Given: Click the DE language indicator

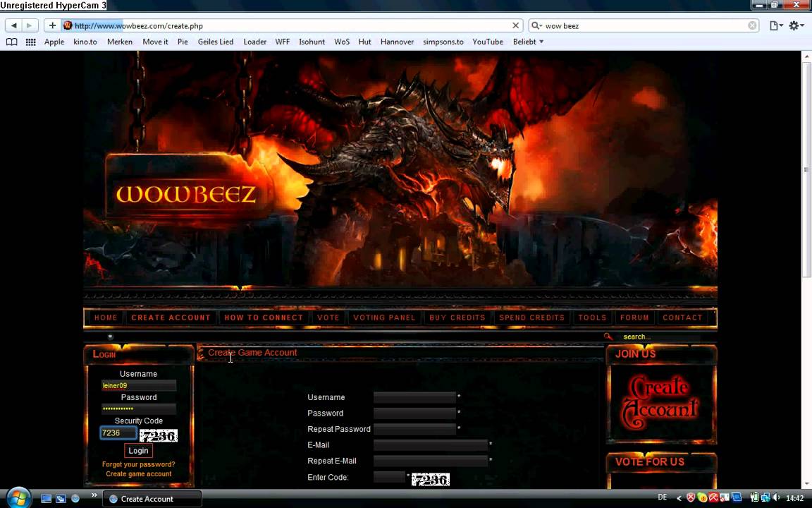Looking at the screenshot, I should (x=663, y=497).
